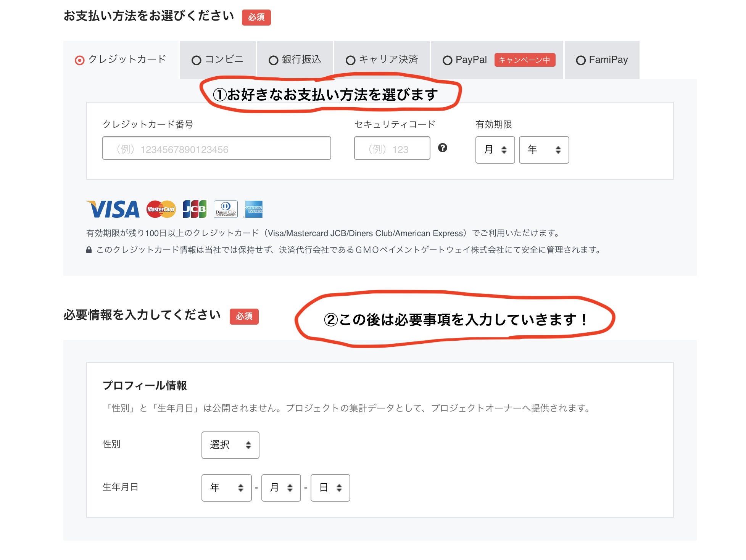Click the American Express logo
746x560 pixels.
[x=254, y=209]
